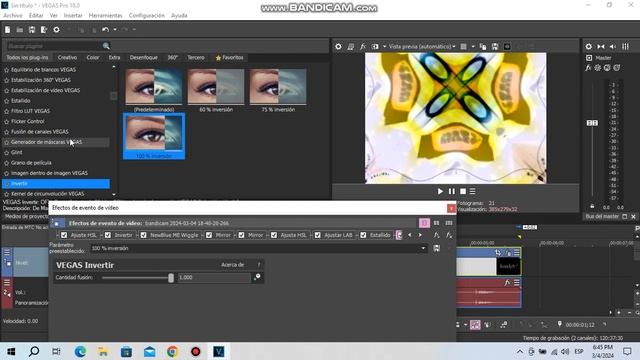
Task: Click the master bus volume fader handle
Action: (x=592, y=122)
